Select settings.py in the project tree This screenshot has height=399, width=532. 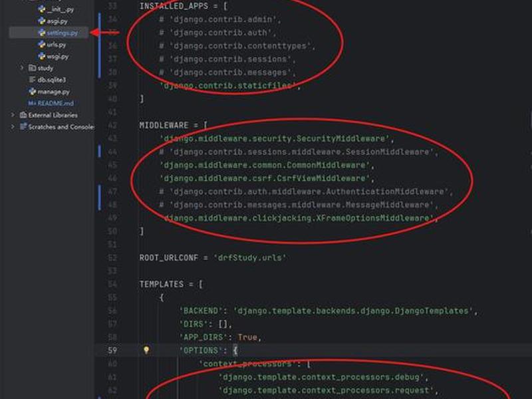click(x=62, y=33)
